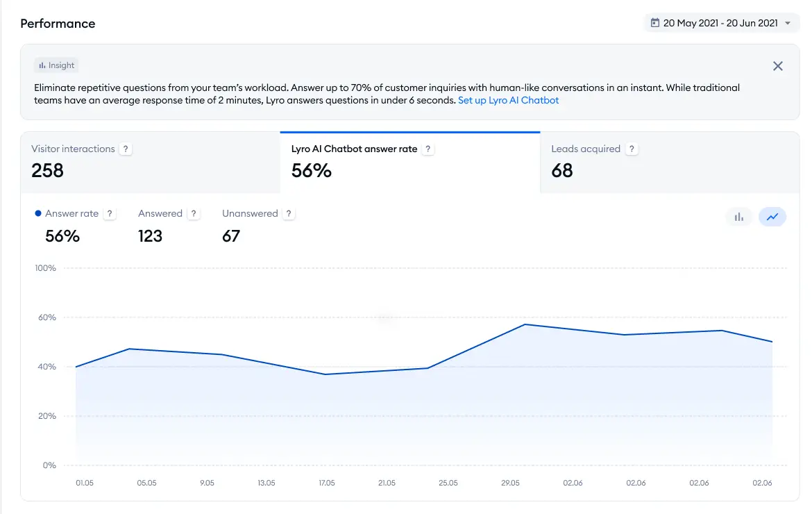Click the Unanswered value 67
The width and height of the screenshot is (812, 514).
click(231, 236)
